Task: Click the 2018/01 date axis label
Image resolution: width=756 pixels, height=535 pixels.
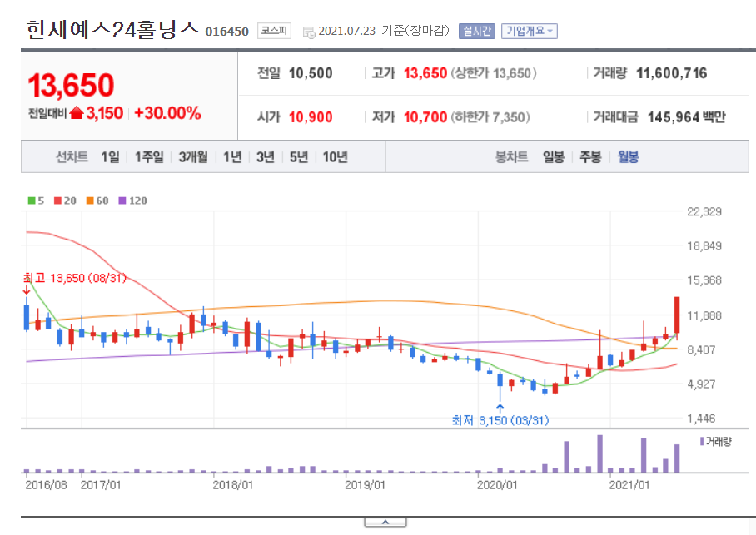Action: pyautogui.click(x=232, y=485)
